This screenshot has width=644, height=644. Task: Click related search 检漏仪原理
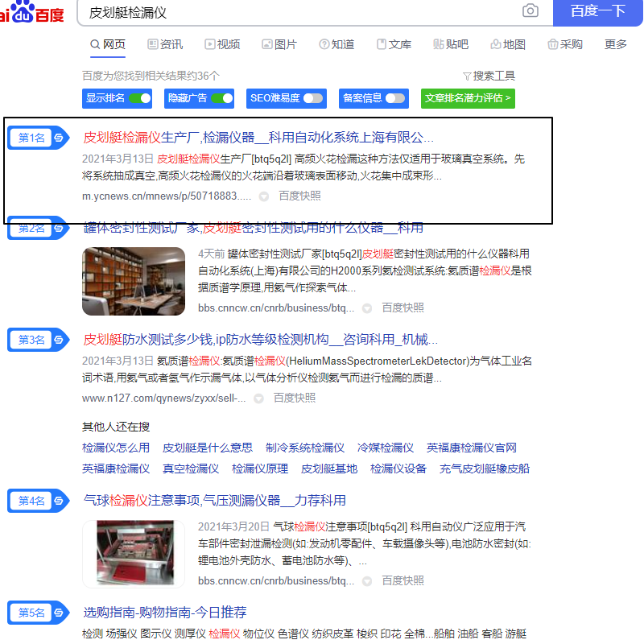260,469
